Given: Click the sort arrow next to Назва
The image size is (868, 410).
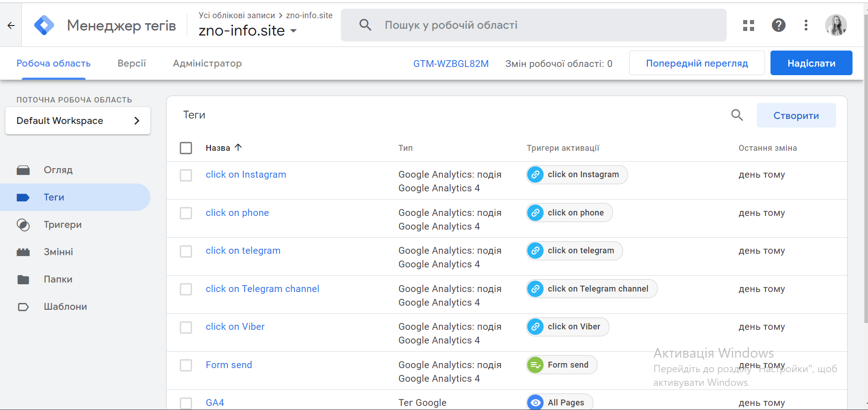Looking at the screenshot, I should coord(238,147).
